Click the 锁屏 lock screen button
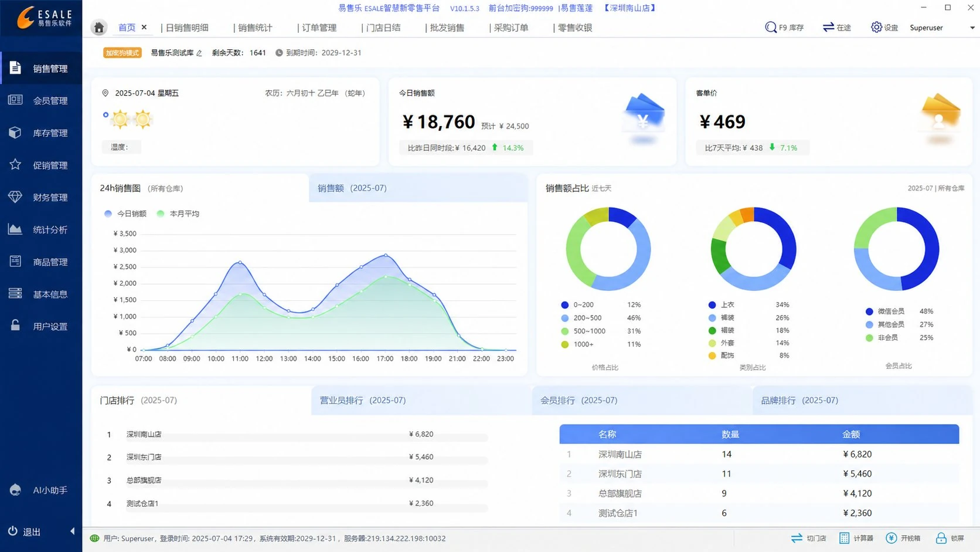This screenshot has width=980, height=552. [x=950, y=538]
